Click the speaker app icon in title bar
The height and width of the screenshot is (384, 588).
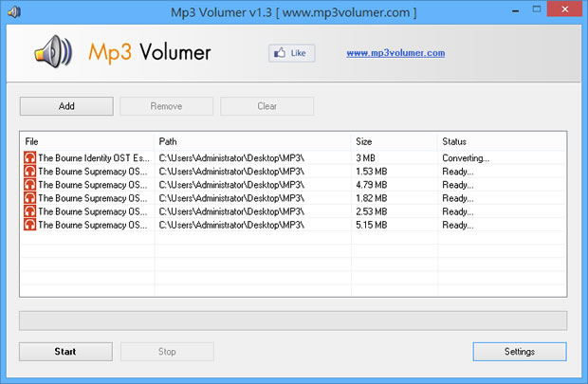click(14, 12)
